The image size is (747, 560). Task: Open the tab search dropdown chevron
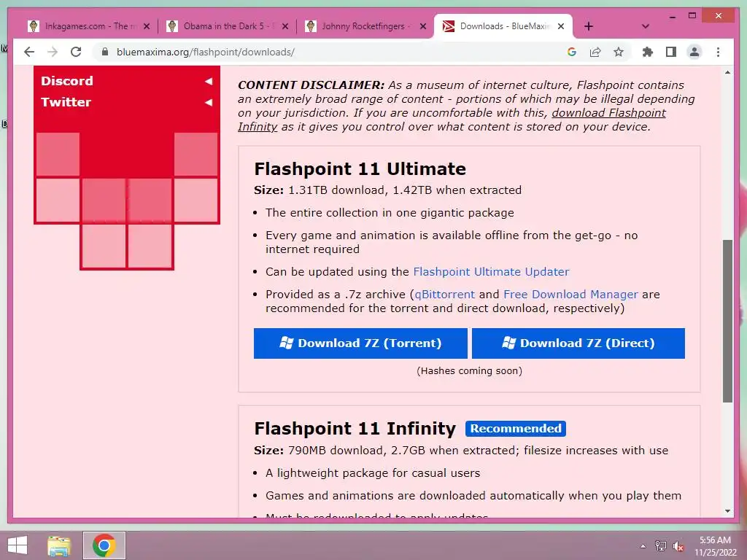646,26
